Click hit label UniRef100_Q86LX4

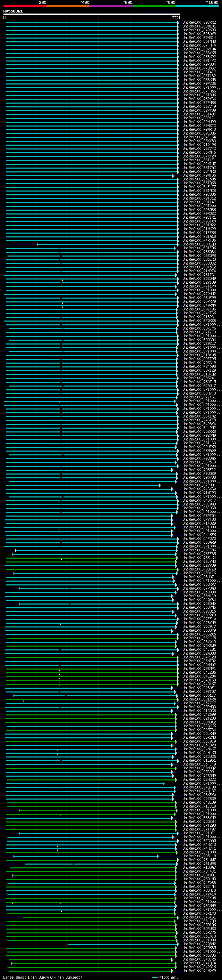tap(199, 558)
